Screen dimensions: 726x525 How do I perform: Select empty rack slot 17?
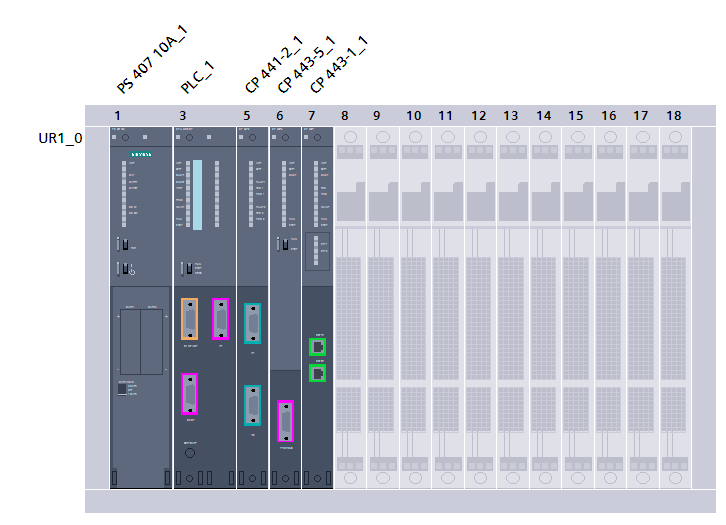tap(643, 308)
